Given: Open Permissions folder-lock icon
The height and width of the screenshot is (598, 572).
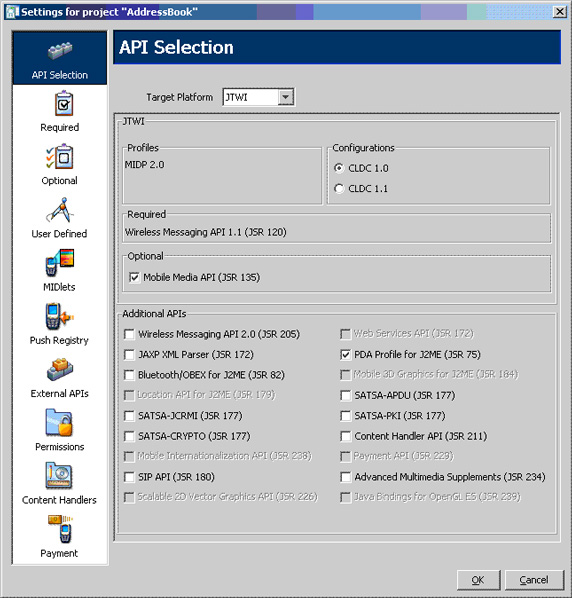Looking at the screenshot, I should click(59, 423).
